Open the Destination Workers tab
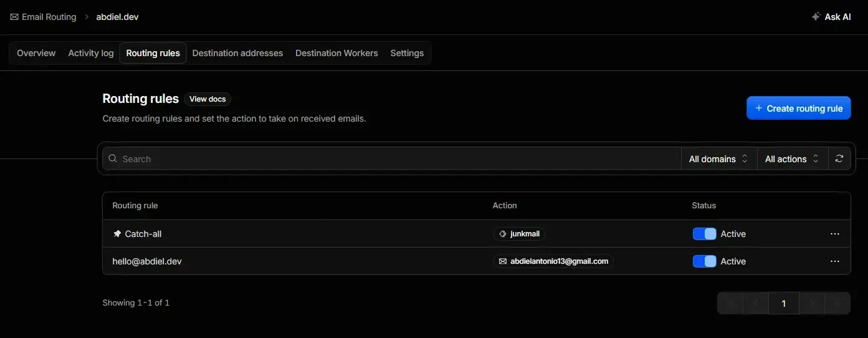Viewport: 868px width, 338px height. click(336, 53)
